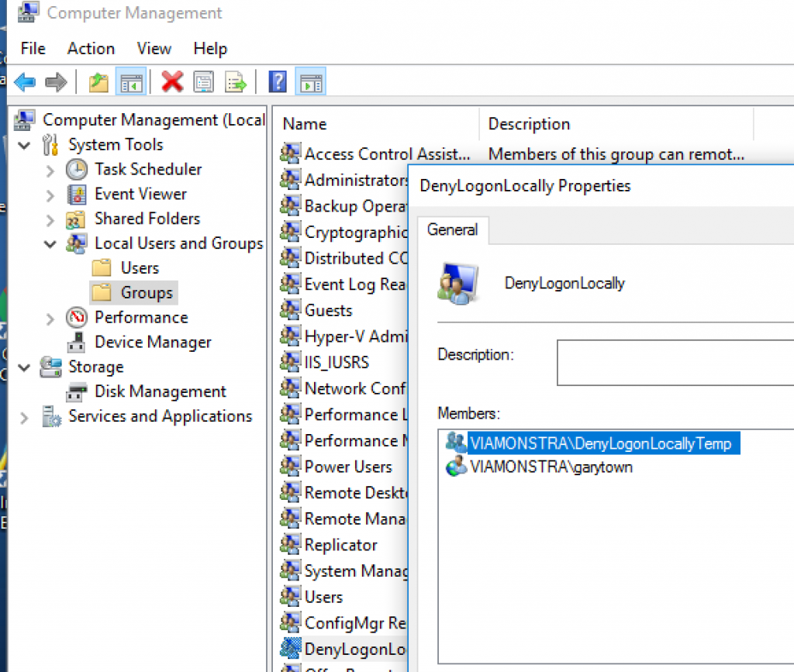Click the DenyLogonLocally group icon in the dialog
794x672 pixels.
[x=458, y=284]
